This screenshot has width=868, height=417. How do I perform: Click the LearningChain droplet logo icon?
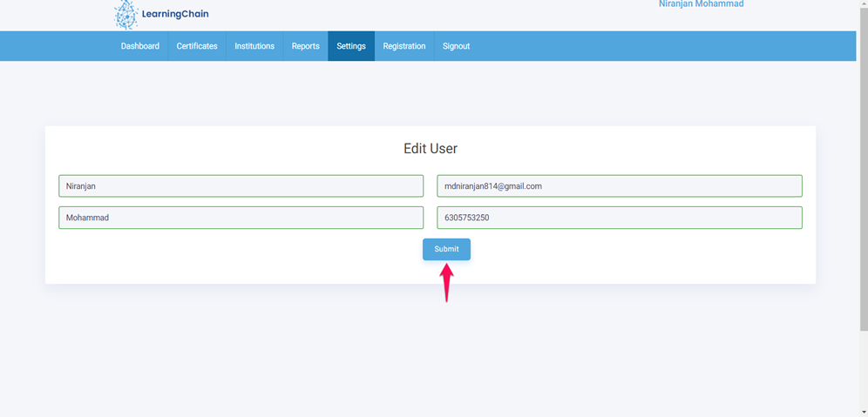click(x=126, y=15)
